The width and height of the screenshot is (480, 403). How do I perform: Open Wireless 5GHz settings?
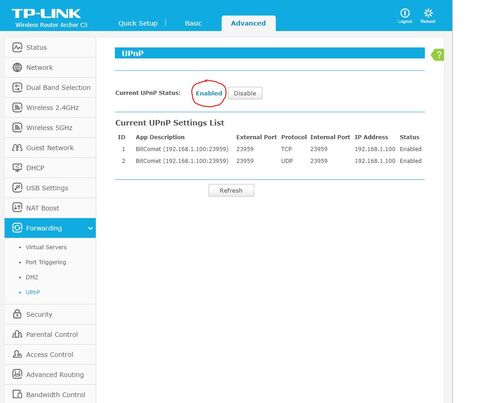(x=50, y=127)
